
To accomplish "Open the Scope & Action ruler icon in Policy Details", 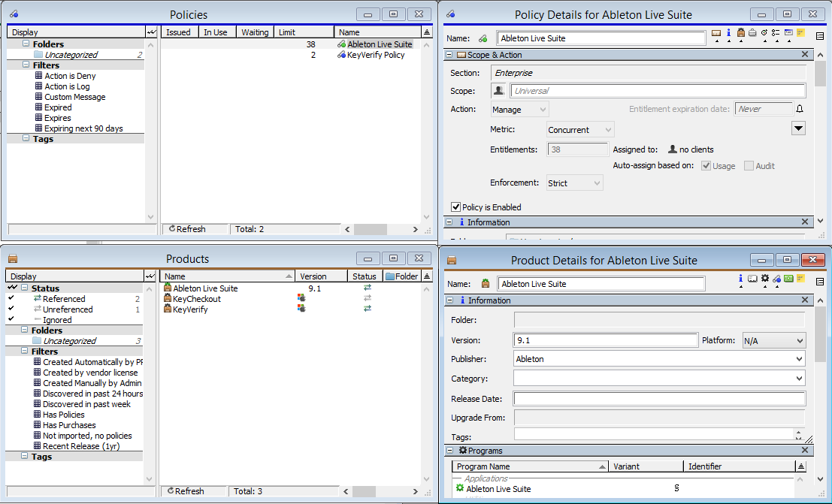I will coord(716,33).
